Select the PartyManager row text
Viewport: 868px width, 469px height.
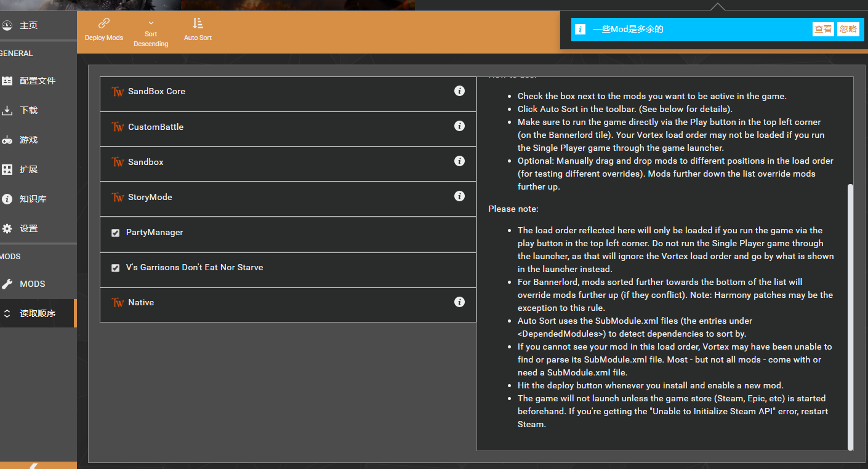coord(155,232)
